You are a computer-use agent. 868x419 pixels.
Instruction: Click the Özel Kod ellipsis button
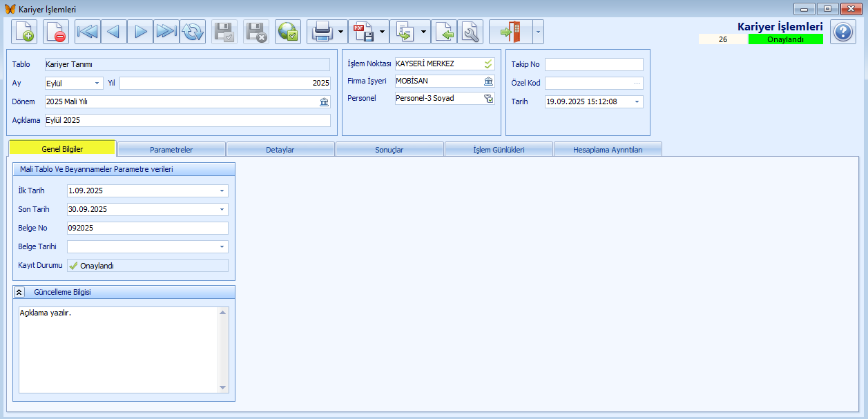[x=637, y=83]
